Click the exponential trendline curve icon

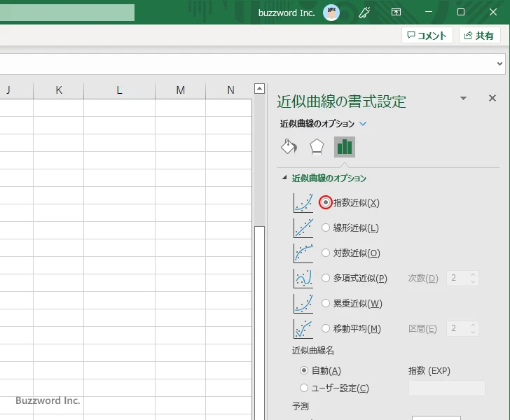(303, 203)
